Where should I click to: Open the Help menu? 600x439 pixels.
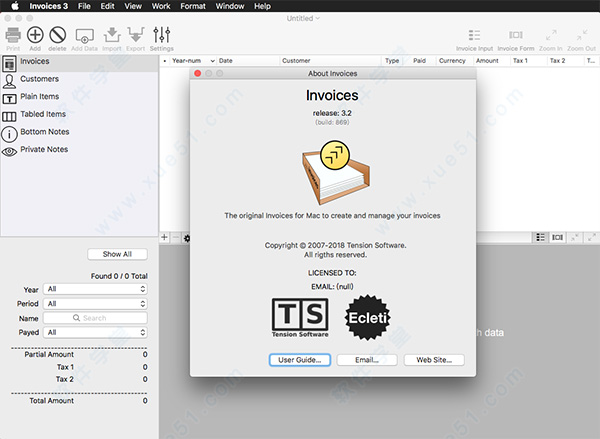[262, 6]
